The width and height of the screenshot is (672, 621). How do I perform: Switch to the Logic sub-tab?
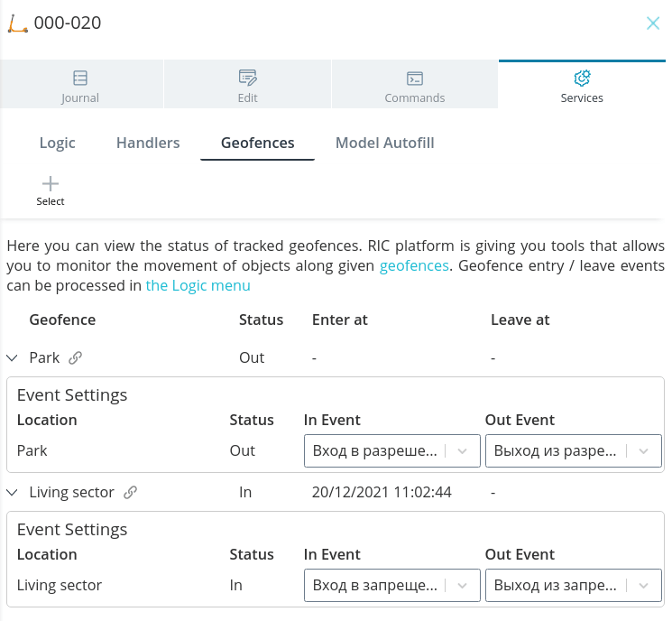click(58, 143)
